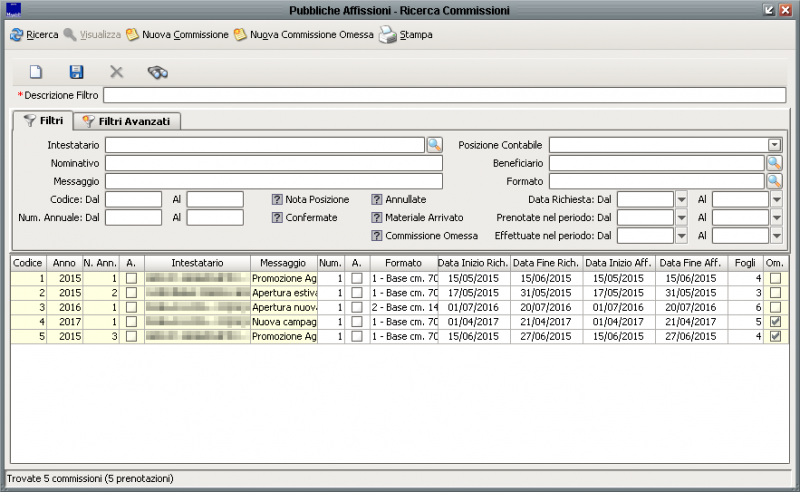The width and height of the screenshot is (800, 492).
Task: Select the Filtri tab
Action: 44,121
